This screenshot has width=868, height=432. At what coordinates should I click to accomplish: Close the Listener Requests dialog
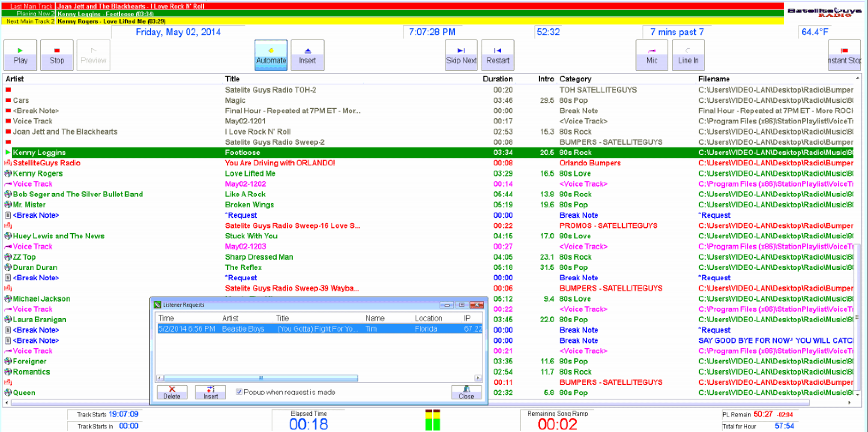466,392
